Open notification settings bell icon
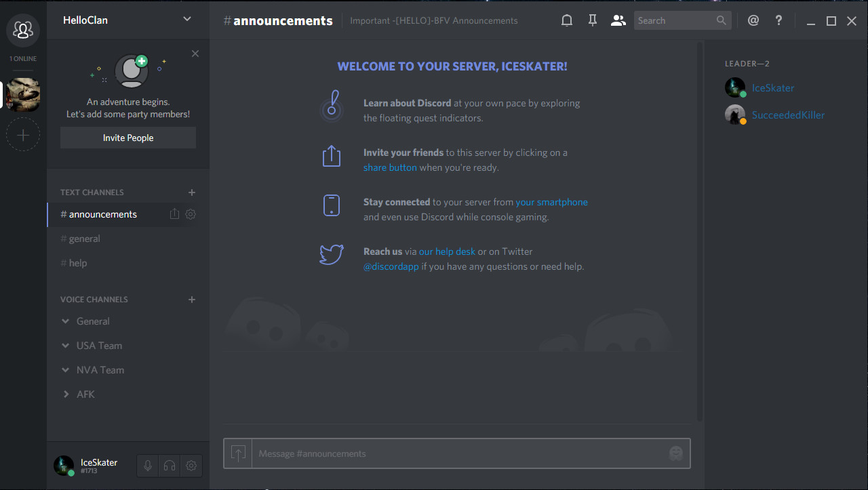The width and height of the screenshot is (868, 490). [567, 20]
